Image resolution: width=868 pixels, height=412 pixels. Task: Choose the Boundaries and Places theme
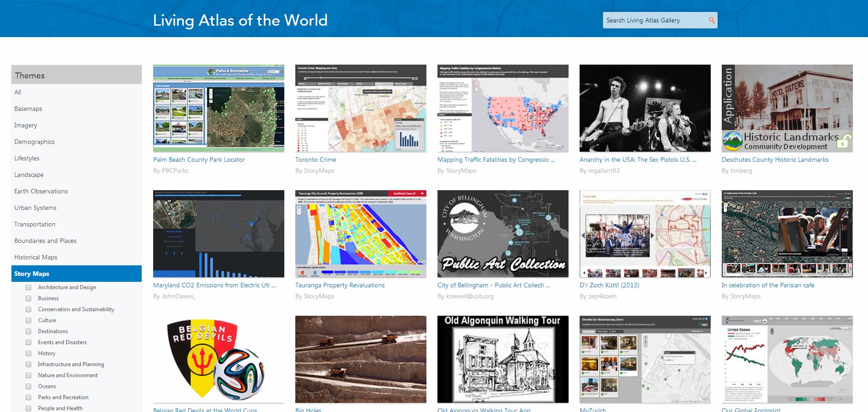tap(77, 241)
